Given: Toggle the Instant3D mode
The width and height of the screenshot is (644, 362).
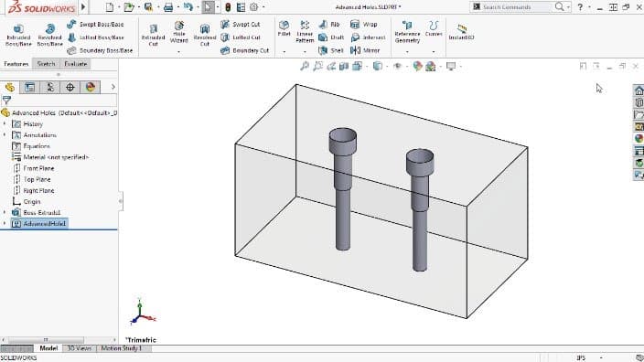Looking at the screenshot, I should [461, 32].
